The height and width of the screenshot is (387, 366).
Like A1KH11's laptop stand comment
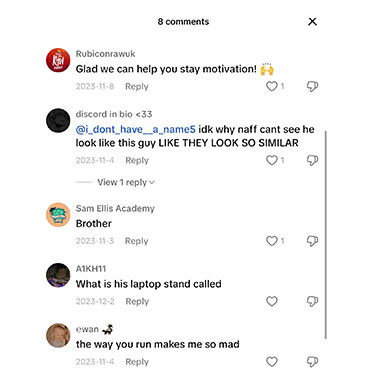click(x=272, y=301)
